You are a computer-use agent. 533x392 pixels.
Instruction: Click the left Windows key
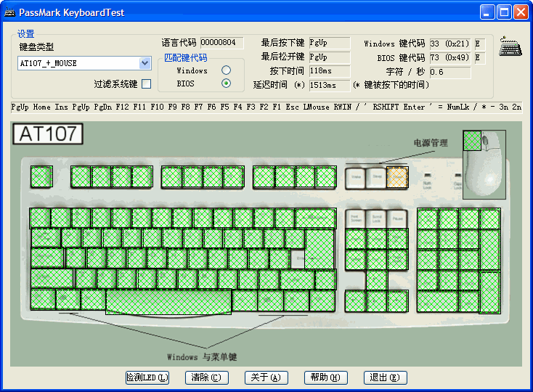point(68,300)
